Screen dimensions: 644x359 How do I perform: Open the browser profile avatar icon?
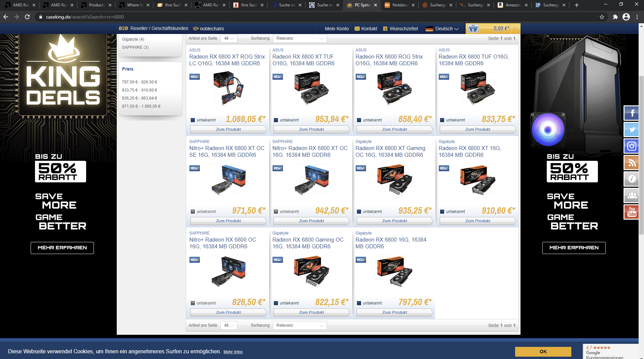coord(626,17)
